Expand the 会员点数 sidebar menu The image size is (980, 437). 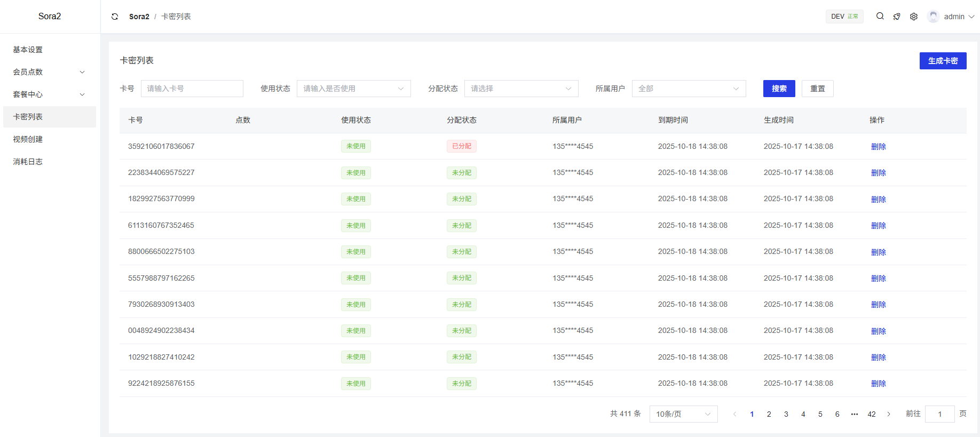49,72
